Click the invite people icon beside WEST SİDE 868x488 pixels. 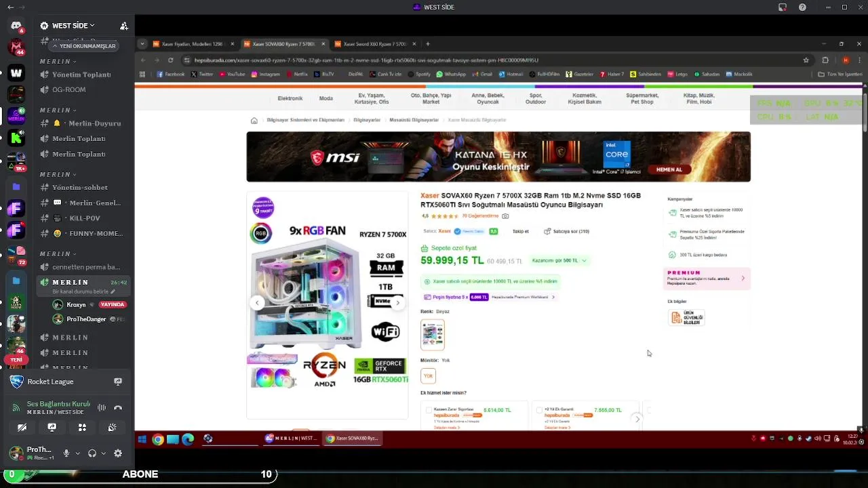coord(124,26)
